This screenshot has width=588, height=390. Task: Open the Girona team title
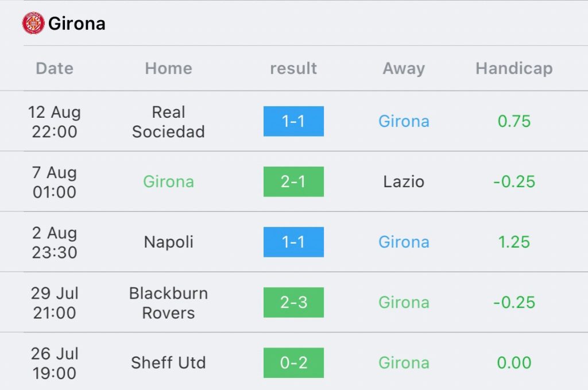click(x=77, y=23)
